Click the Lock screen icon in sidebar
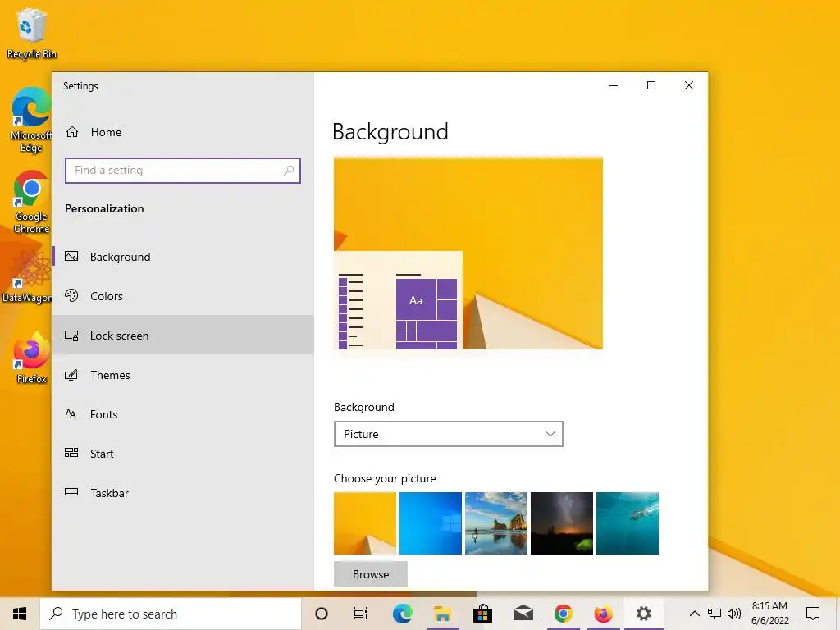The height and width of the screenshot is (630, 840). [x=71, y=336]
